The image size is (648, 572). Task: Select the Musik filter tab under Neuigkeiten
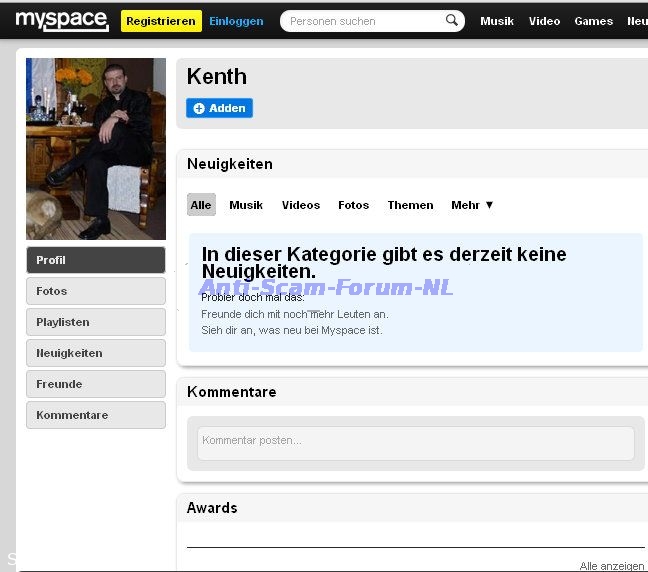pyautogui.click(x=246, y=205)
